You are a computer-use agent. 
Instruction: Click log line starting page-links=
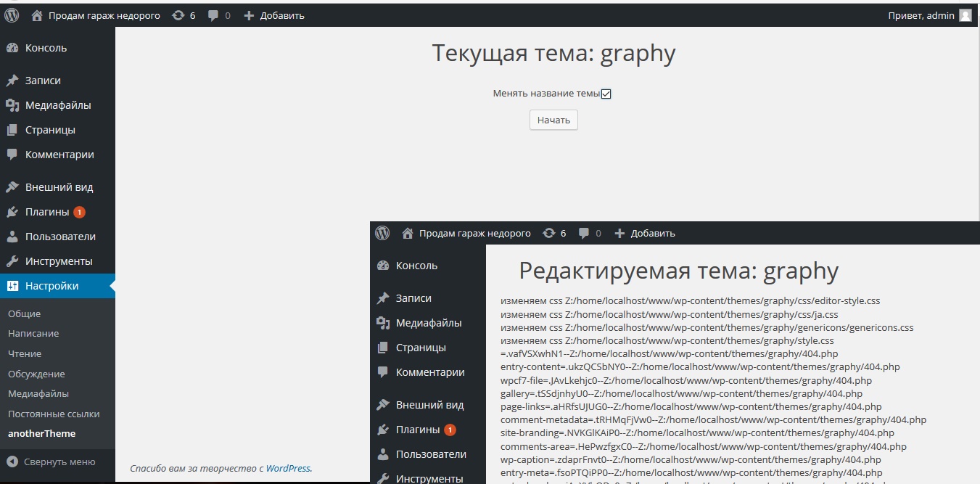[691, 407]
